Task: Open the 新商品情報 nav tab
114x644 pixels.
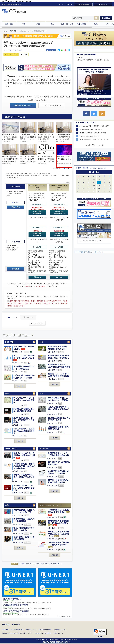Action: tap(81, 24)
